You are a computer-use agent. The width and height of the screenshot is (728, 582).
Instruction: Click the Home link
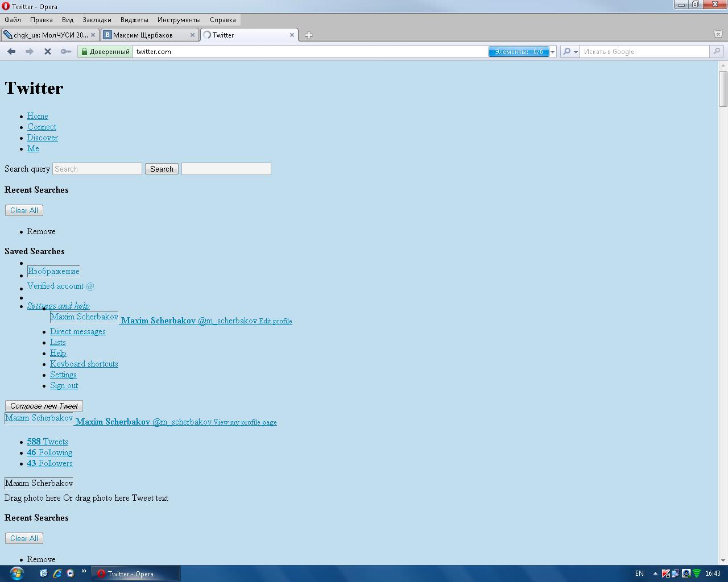[38, 116]
